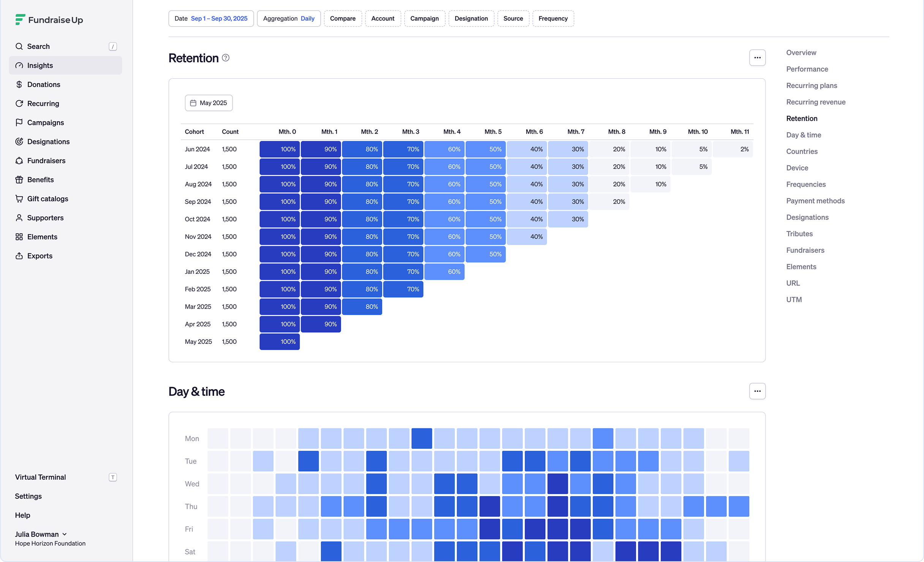Click the Designations target icon
This screenshot has width=924, height=562.
19,142
